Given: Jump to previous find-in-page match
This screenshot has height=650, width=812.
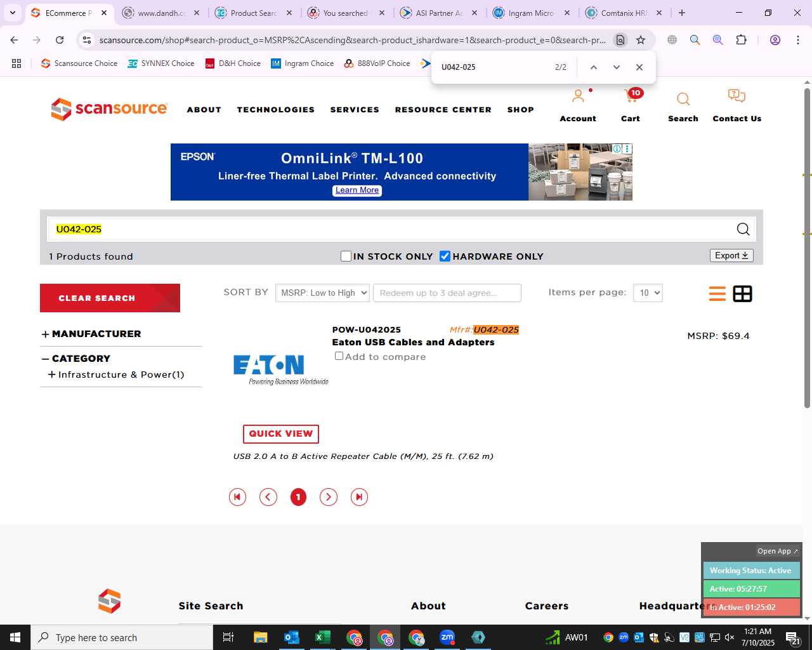Looking at the screenshot, I should [x=594, y=67].
